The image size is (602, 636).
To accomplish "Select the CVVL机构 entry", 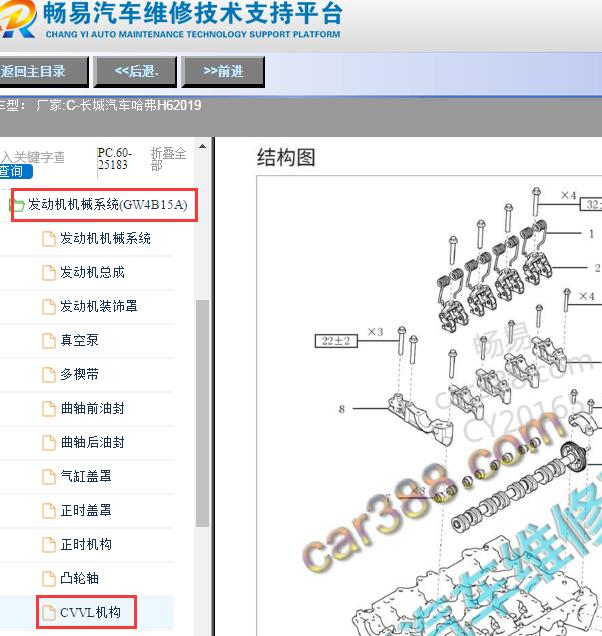I will click(90, 612).
